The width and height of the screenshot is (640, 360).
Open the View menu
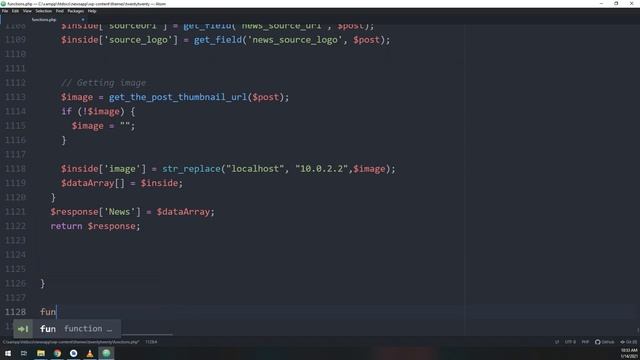(27, 11)
